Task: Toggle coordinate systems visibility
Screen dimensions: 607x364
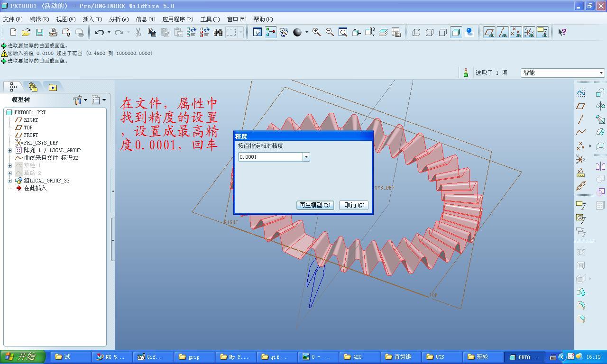Action: (529, 32)
